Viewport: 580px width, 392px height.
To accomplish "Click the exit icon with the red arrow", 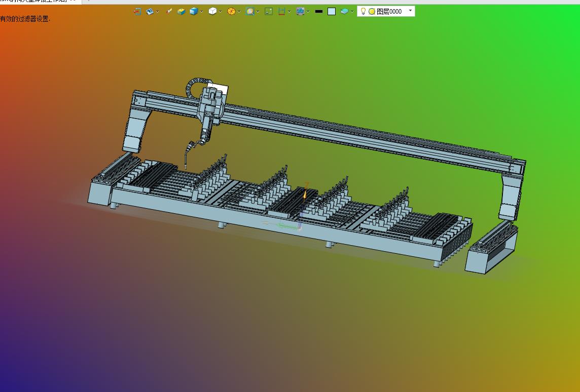I will pos(137,12).
